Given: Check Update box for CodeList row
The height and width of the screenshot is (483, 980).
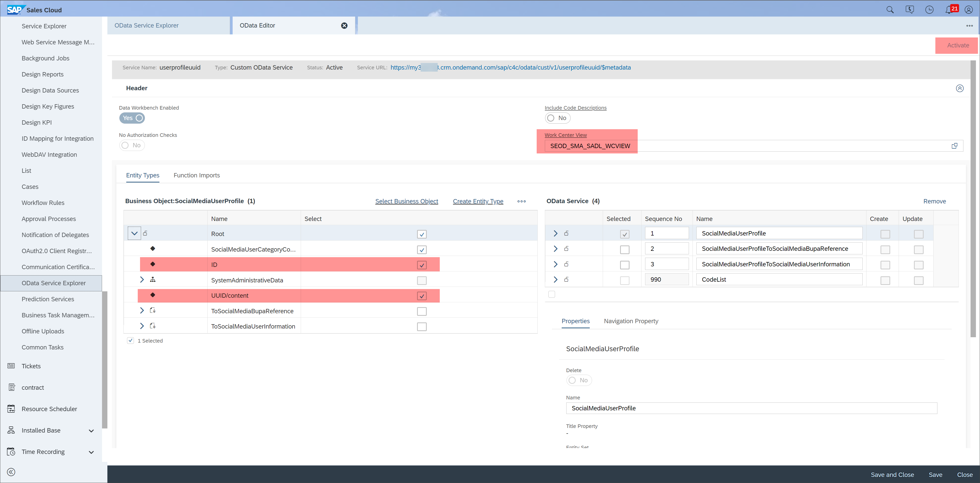Looking at the screenshot, I should tap(918, 280).
